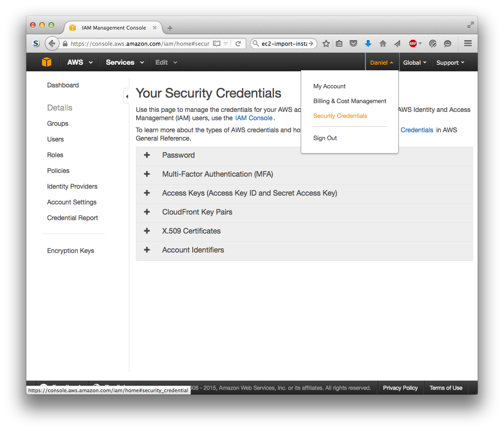Click the globe toolbar icon
Screen dimensions: 504x431
tap(433, 43)
